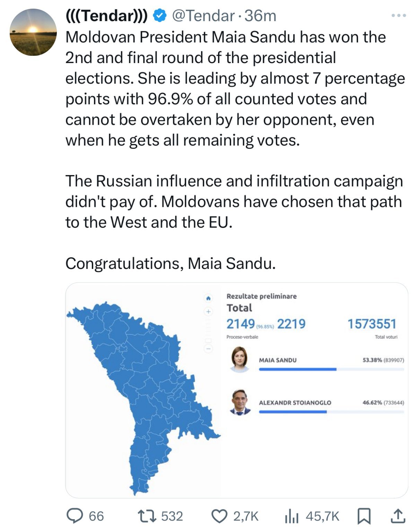Like the tweet with heart icon

[x=219, y=516]
